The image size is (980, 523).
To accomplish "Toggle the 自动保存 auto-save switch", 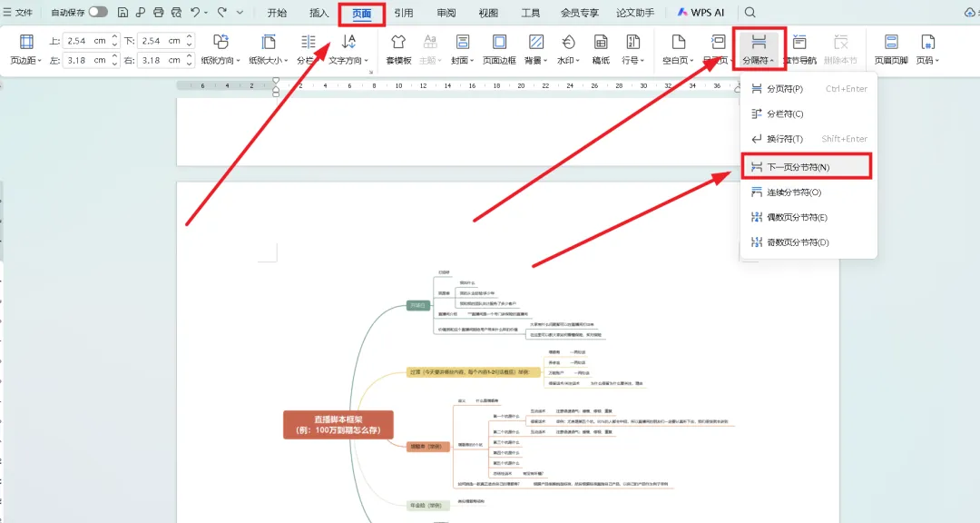I will [97, 12].
